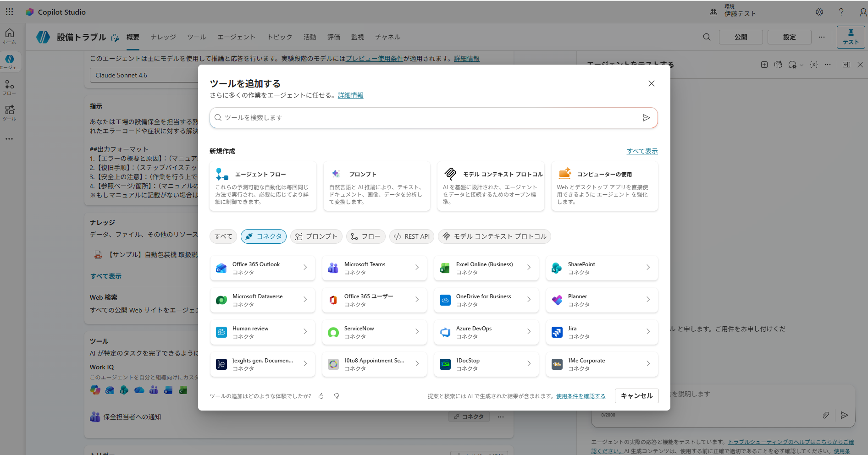
Task: Switch to the ナレッジ tab
Action: coord(163,37)
